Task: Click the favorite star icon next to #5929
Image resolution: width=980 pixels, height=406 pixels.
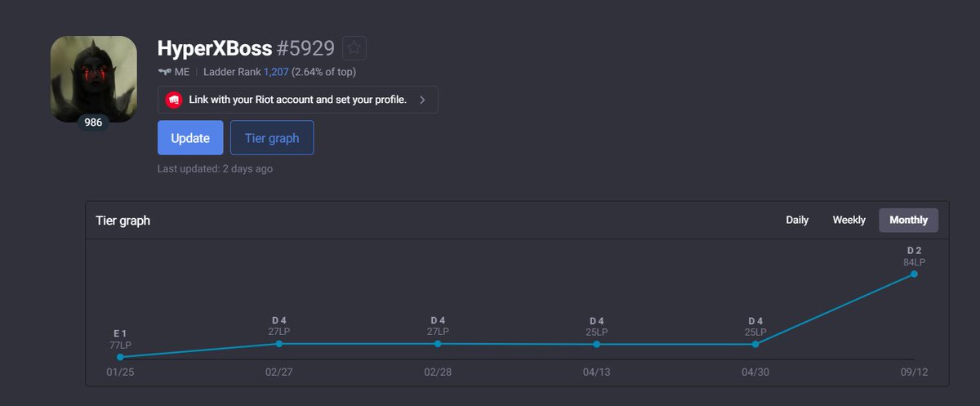Action: pyautogui.click(x=354, y=48)
